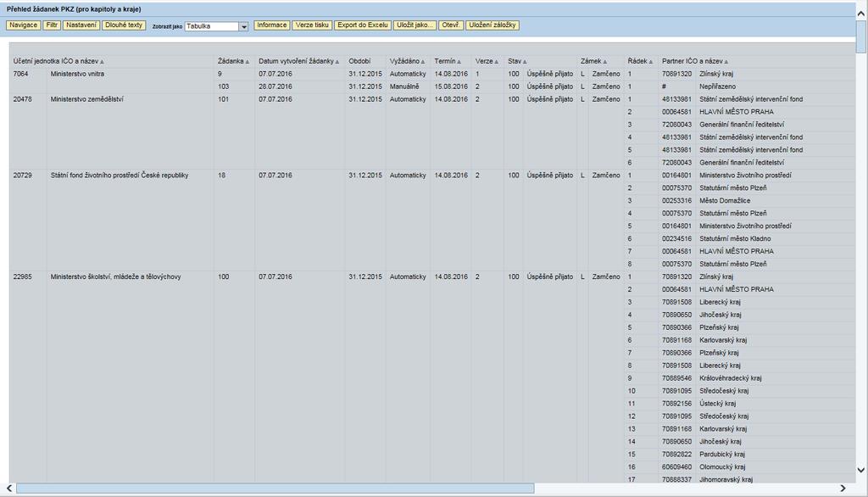Sort by Datum vytvoření žádanky arrow
This screenshot has height=497, width=868.
[337, 62]
